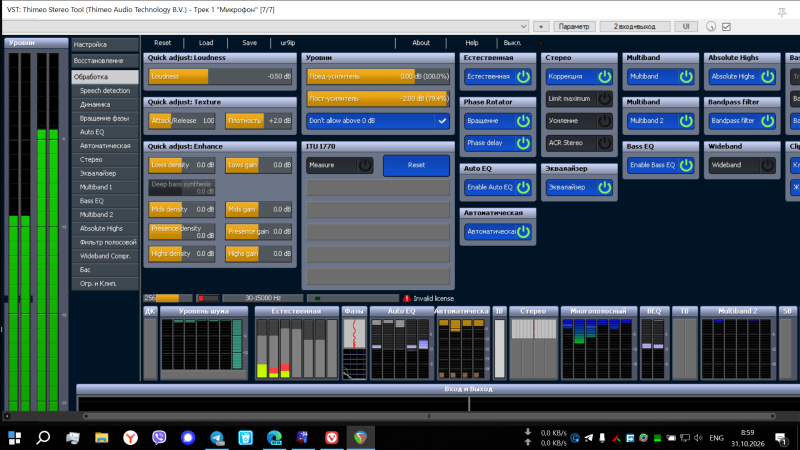The width and height of the screenshot is (800, 450).
Task: Toggle Enable Auto EQ power button
Action: click(x=523, y=187)
